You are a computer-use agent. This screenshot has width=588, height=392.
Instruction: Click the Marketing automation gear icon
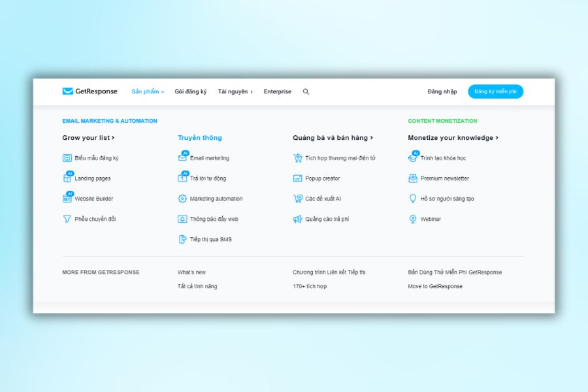click(x=183, y=199)
